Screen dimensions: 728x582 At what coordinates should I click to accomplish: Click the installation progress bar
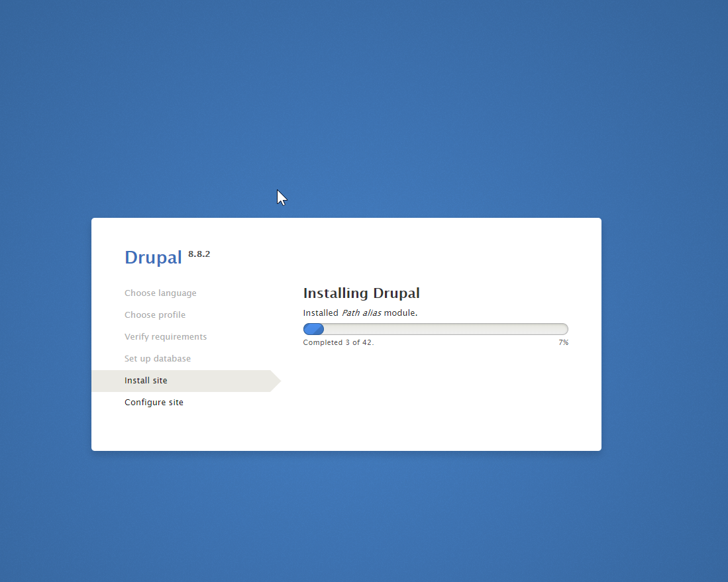[435, 329]
